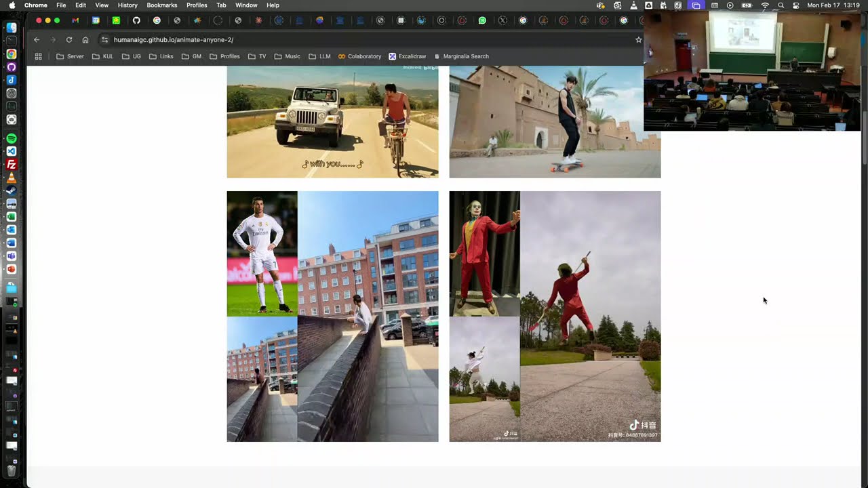Click the VLC cone icon in menu bar
Image resolution: width=868 pixels, height=488 pixels.
point(633,5)
